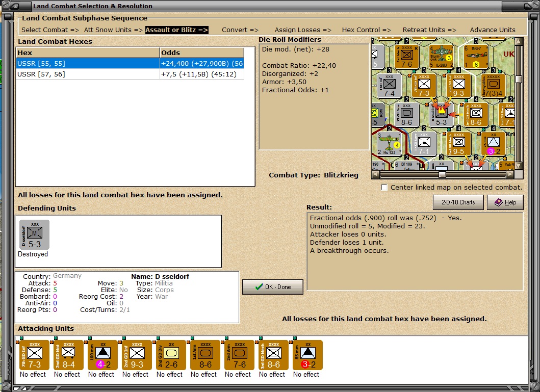The image size is (540, 392).
Task: Click the Hex Control subphase step
Action: [x=366, y=30]
